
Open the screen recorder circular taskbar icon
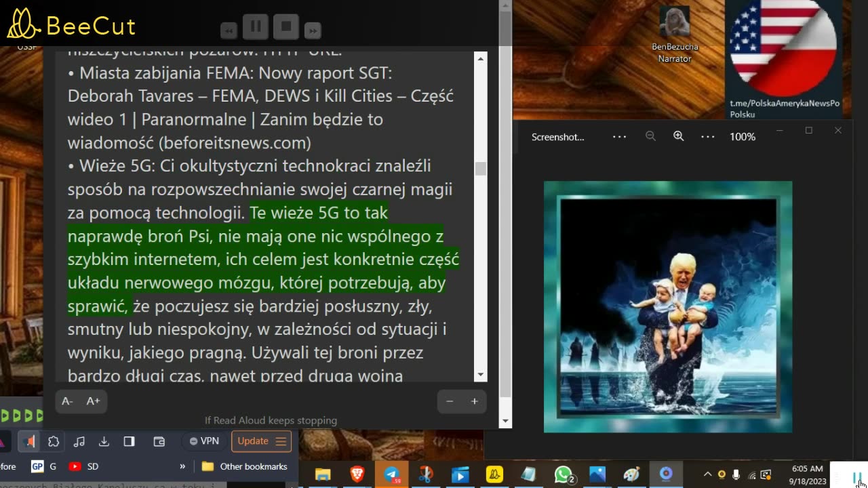point(666,474)
